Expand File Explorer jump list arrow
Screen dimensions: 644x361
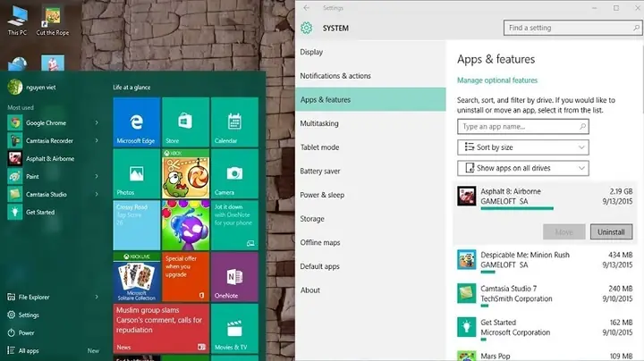(x=97, y=297)
